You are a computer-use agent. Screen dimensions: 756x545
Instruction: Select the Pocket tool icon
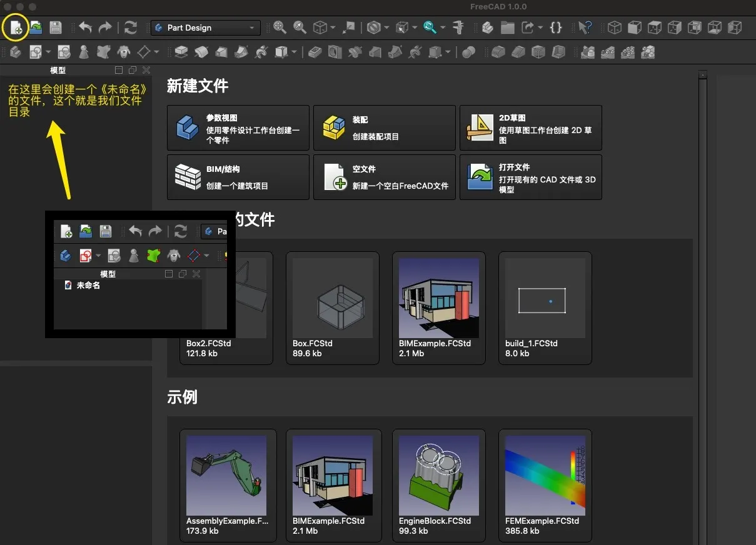click(315, 52)
